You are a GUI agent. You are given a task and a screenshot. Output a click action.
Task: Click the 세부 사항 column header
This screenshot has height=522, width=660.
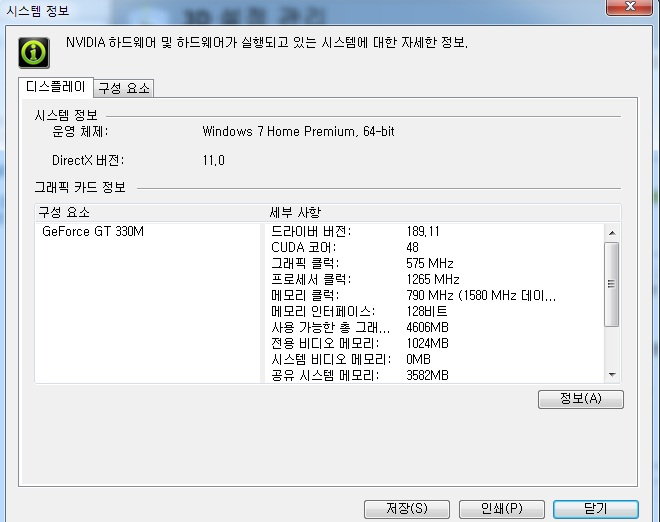pyautogui.click(x=443, y=213)
